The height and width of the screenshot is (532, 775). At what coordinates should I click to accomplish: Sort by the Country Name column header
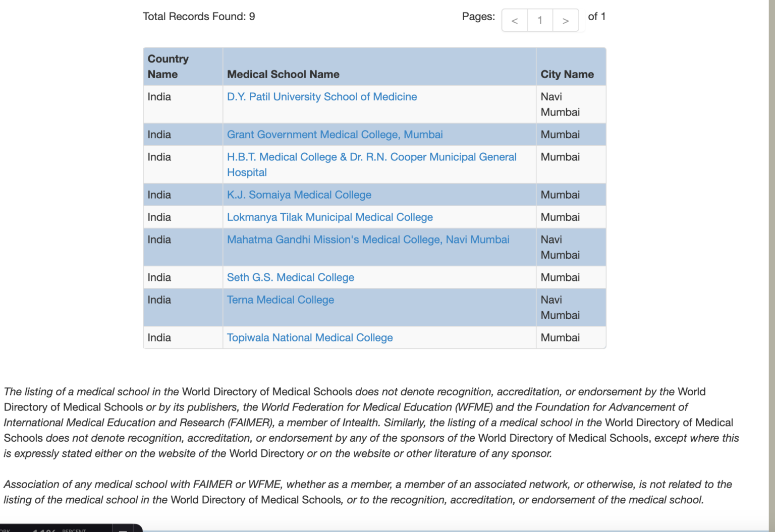(168, 66)
